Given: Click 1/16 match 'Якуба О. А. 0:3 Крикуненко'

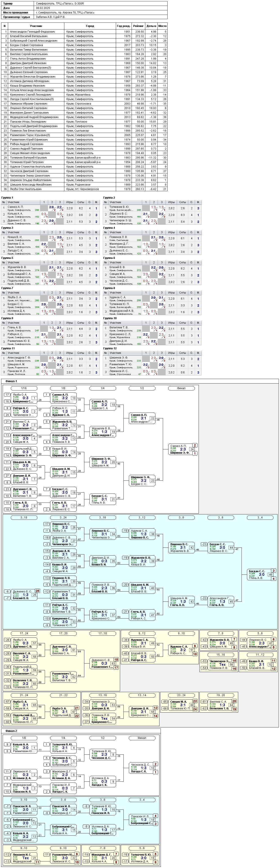Looking at the screenshot, I should (x=24, y=398).
